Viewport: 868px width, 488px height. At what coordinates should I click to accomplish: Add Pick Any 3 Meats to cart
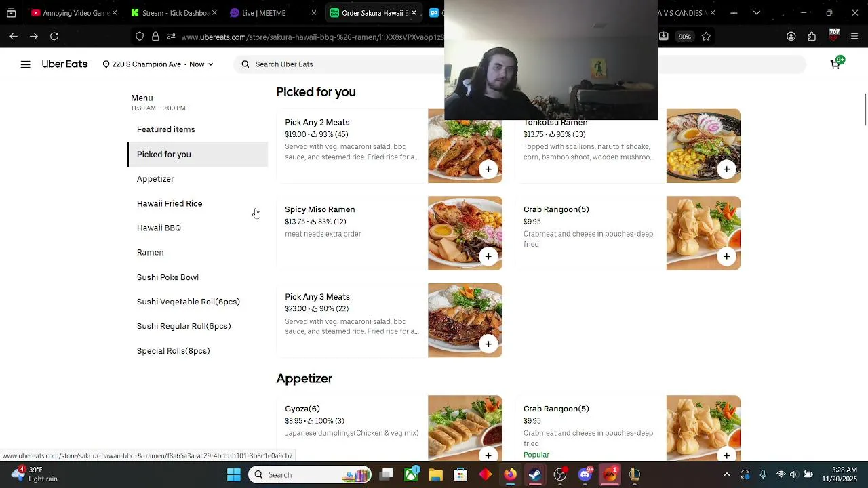tap(488, 344)
